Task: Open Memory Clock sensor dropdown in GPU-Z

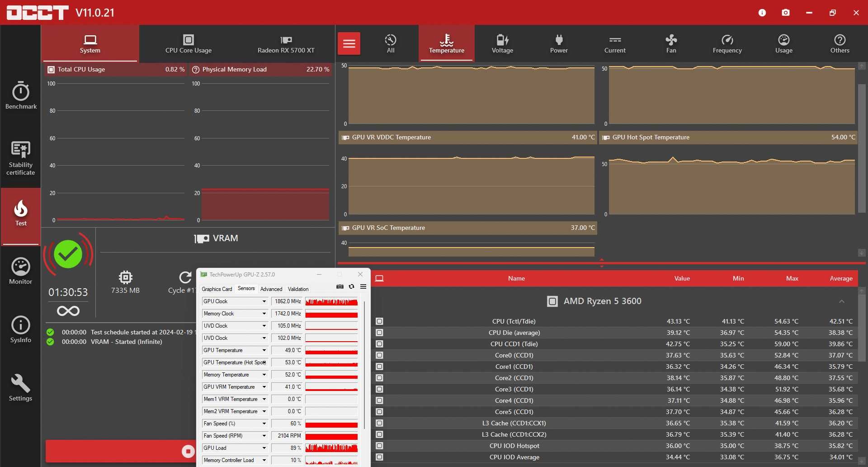Action: point(264,314)
